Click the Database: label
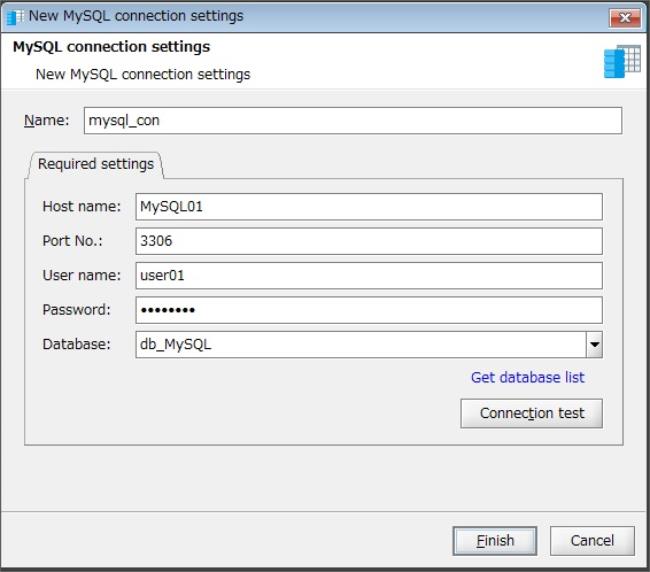Screen dimensions: 650x572 click(x=77, y=344)
